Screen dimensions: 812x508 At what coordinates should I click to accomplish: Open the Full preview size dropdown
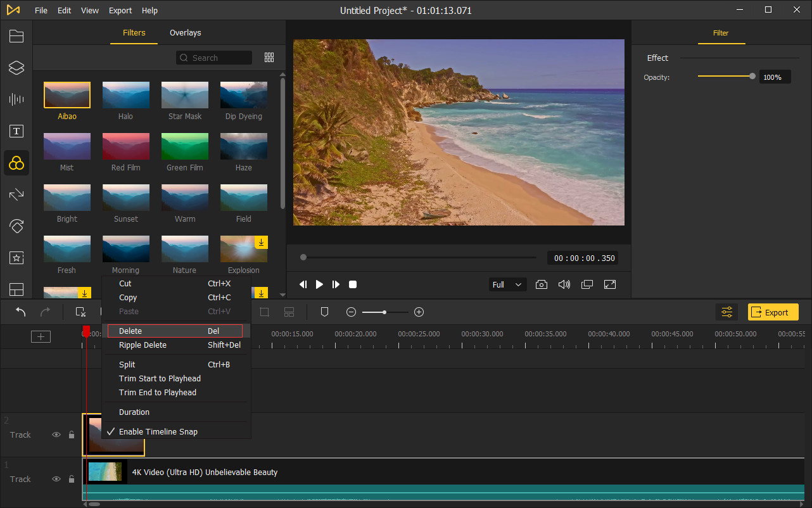(x=507, y=284)
